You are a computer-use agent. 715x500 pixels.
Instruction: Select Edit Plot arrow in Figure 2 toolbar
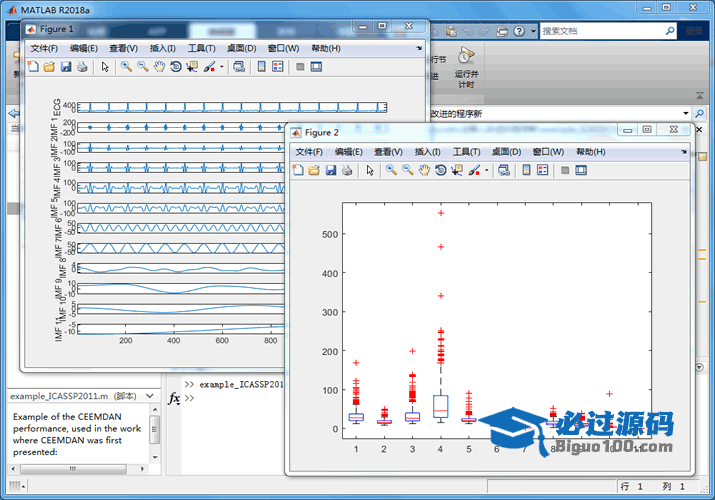point(370,170)
